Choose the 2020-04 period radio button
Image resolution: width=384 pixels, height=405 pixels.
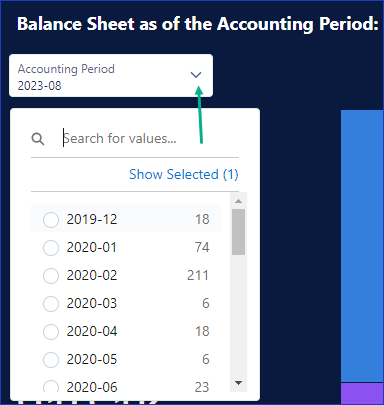(51, 332)
